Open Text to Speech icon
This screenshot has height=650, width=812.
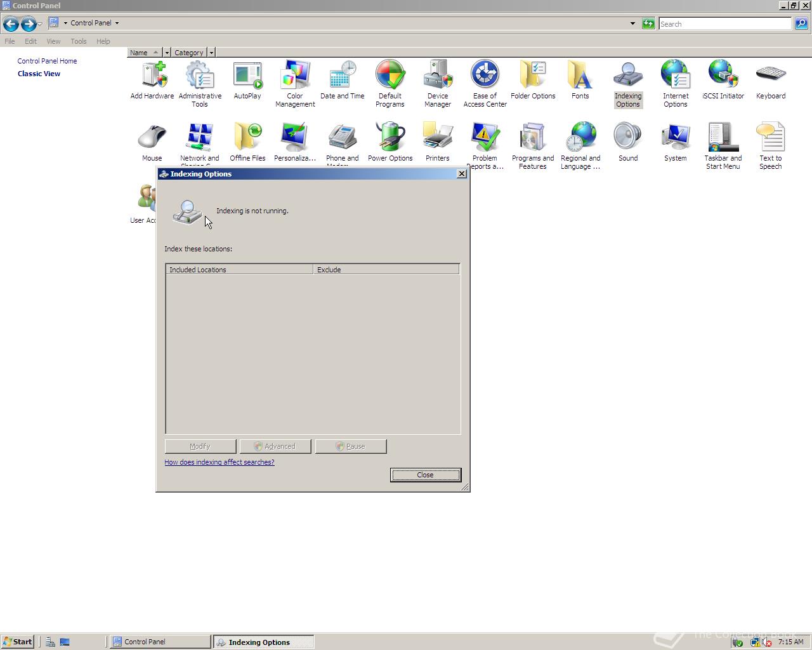tap(771, 145)
